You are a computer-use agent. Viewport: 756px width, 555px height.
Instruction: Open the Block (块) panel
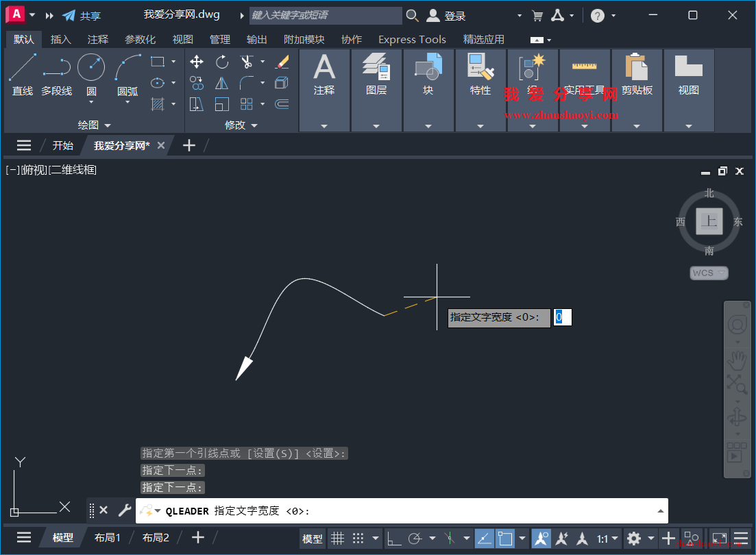click(x=428, y=90)
